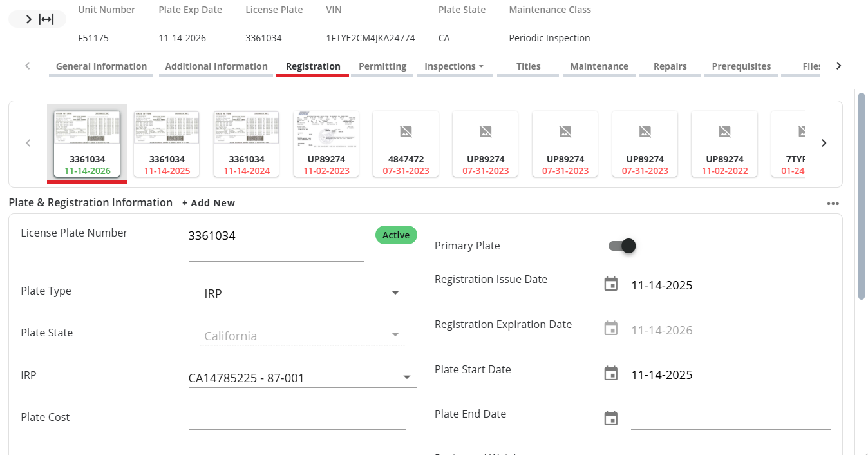This screenshot has width=868, height=455.
Task: Open the calendar picker for Registration Issue Date
Action: (610, 283)
